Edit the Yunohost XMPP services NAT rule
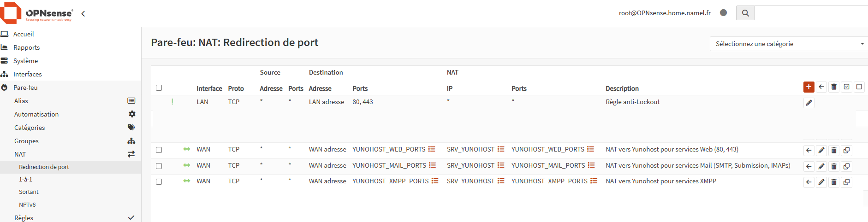 pos(821,182)
